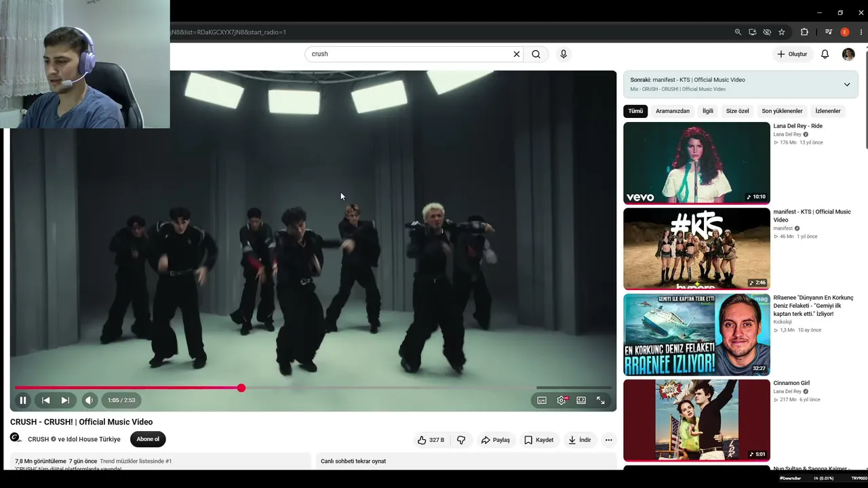Like the video showing 327 B likes
The image size is (868, 488).
pyautogui.click(x=431, y=440)
